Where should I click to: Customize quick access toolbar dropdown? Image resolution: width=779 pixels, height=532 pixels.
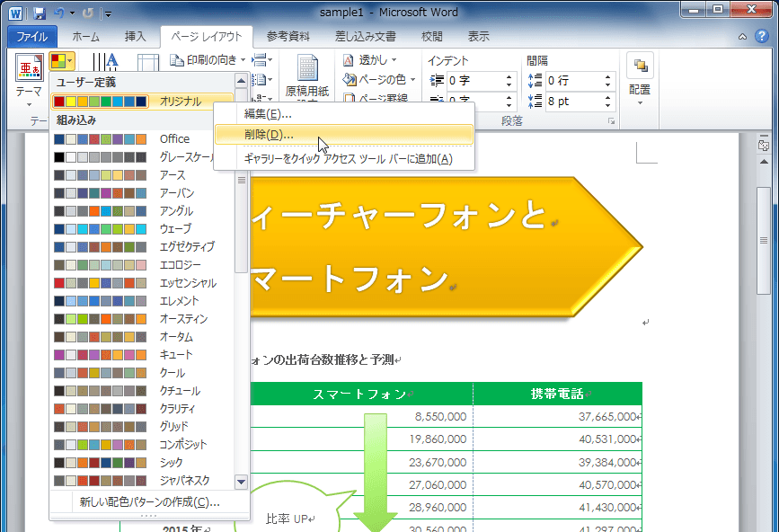click(x=108, y=13)
